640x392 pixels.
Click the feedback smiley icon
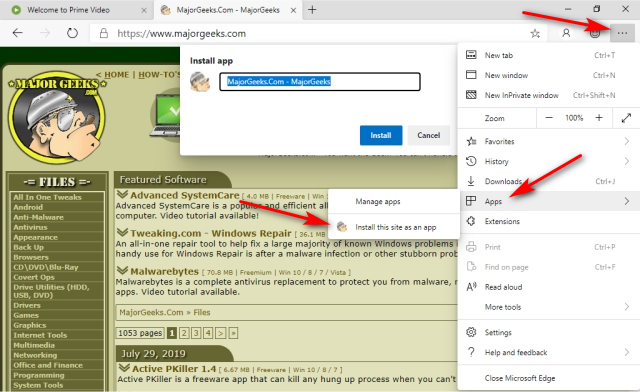click(x=595, y=33)
